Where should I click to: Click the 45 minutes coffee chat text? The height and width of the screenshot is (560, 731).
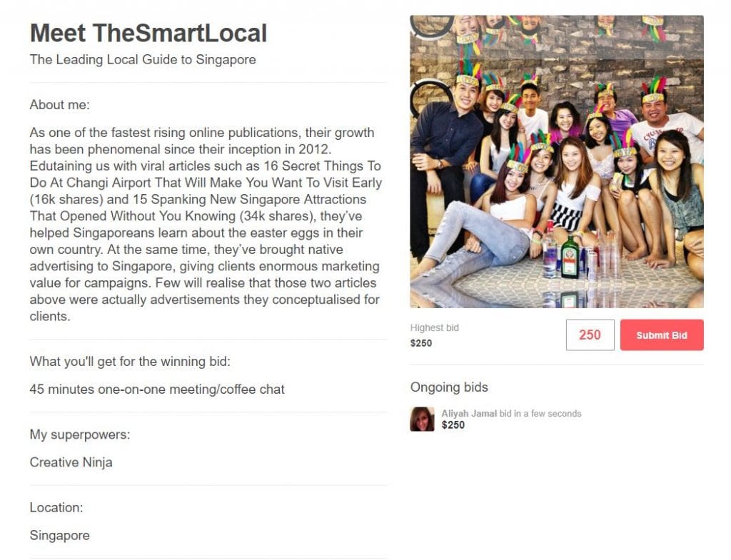coord(156,389)
